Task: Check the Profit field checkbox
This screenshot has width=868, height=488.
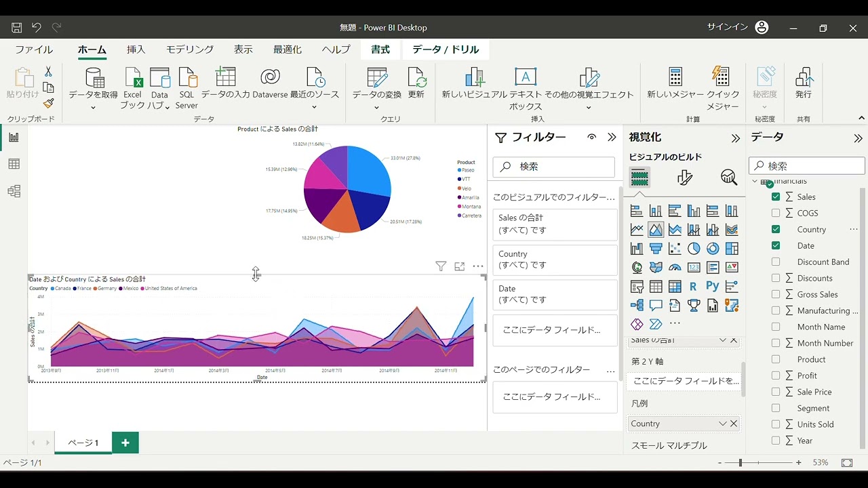Action: pos(776,375)
